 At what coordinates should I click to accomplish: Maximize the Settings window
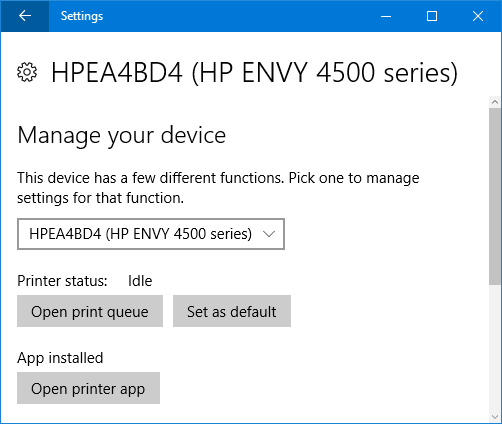coord(432,16)
